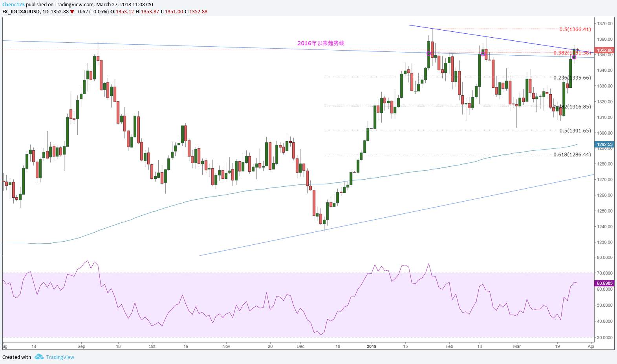The width and height of the screenshot is (617, 364).
Task: Click the 1370.00 price axis label
Action: coord(605,24)
